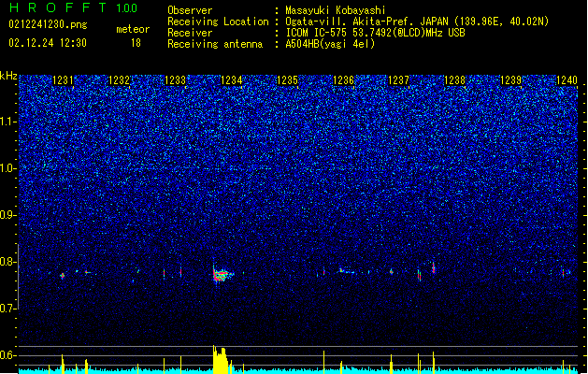Viewport: 588px width, 374px height.
Task: Click the small meteor echo near 1231
Action: click(63, 276)
